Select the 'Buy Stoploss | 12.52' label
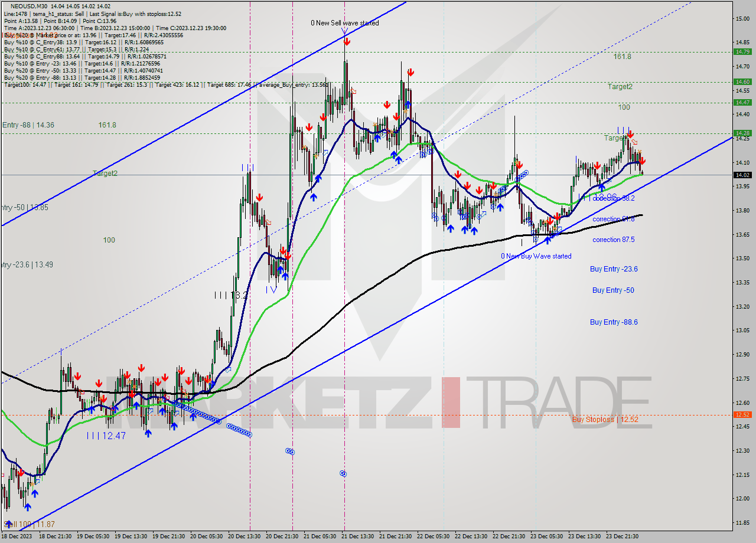Image resolution: width=756 pixels, height=543 pixels. pos(605,420)
